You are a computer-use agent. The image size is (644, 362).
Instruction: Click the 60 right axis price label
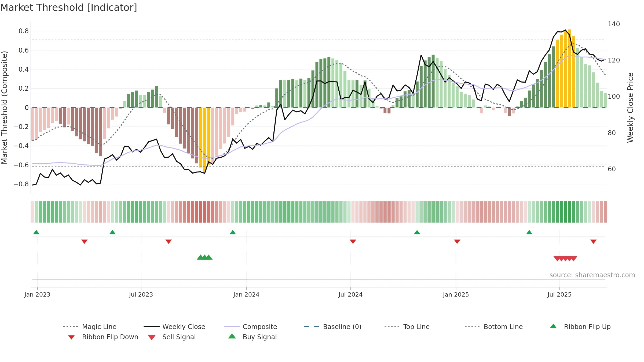point(612,169)
